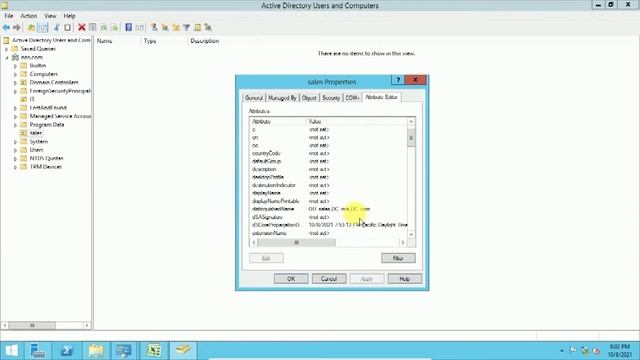The width and height of the screenshot is (640, 360).
Task: Open Properties via the toolbar icon
Action: [93, 27]
